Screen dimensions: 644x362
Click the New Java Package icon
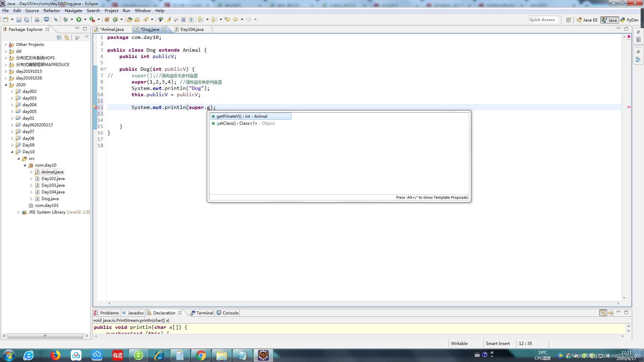coord(107,20)
